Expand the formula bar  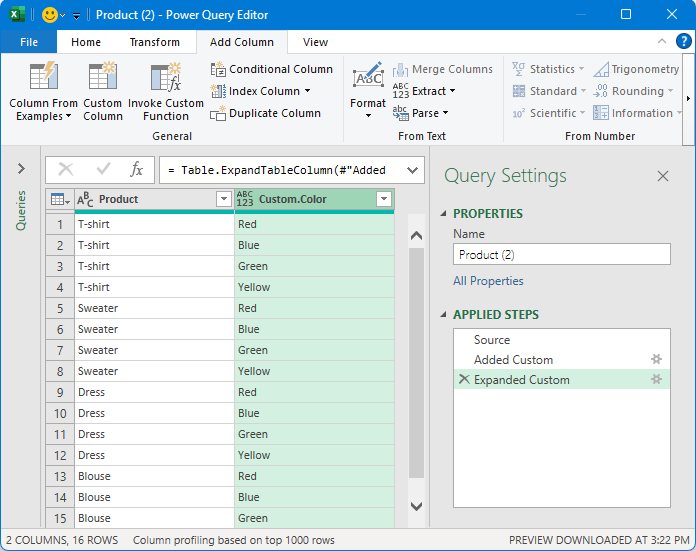[x=412, y=170]
